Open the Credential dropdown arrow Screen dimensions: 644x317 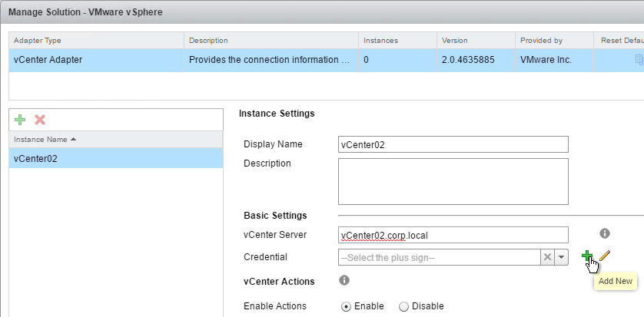pyautogui.click(x=562, y=257)
